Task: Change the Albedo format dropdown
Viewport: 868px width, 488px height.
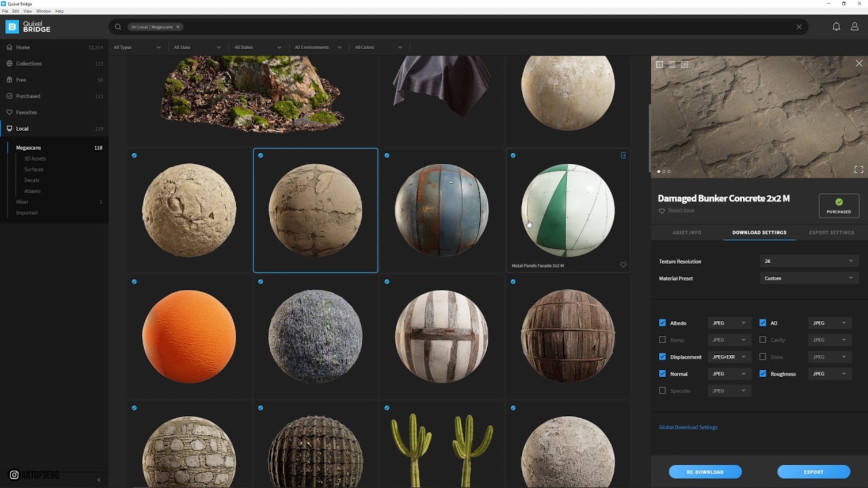Action: tap(730, 323)
